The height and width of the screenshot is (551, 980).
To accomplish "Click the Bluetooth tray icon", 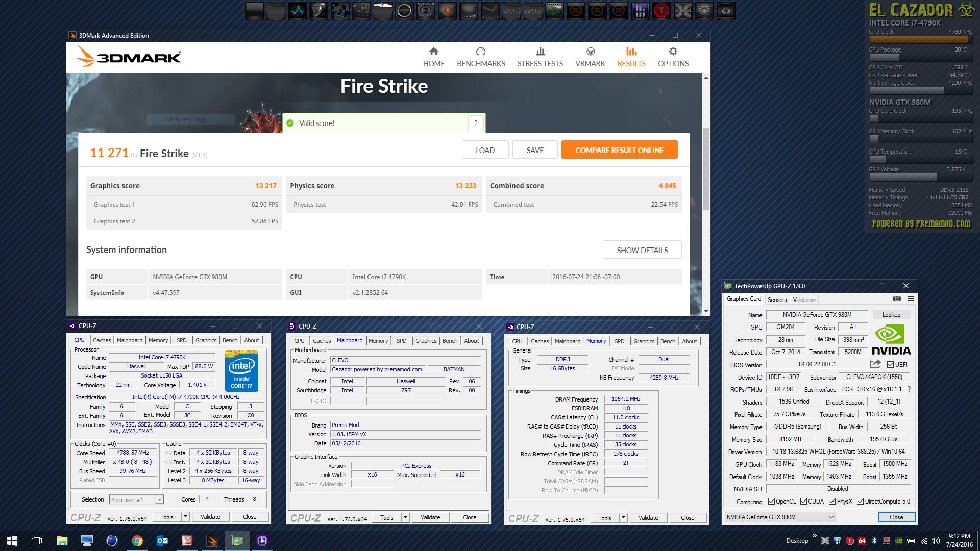I will click(x=874, y=541).
